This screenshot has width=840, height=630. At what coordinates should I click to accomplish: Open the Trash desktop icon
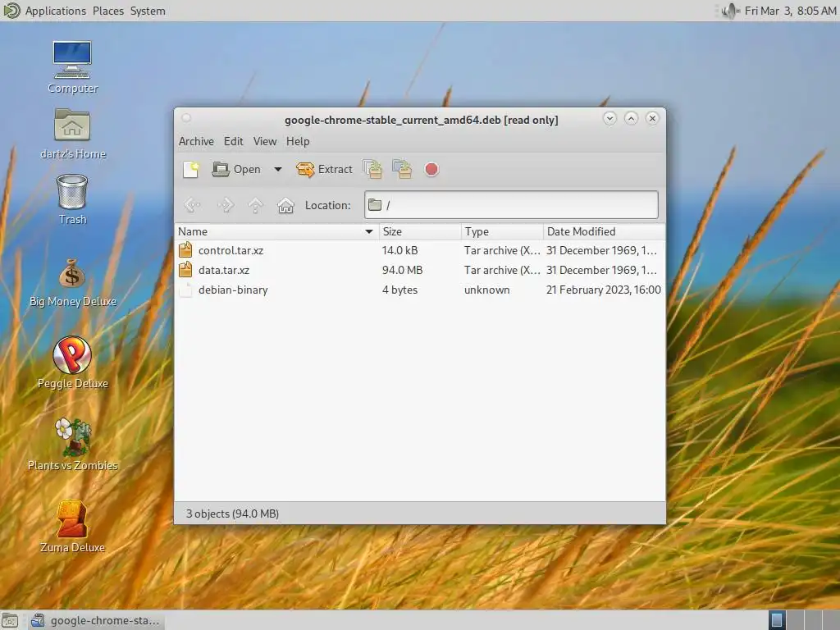pos(72,199)
